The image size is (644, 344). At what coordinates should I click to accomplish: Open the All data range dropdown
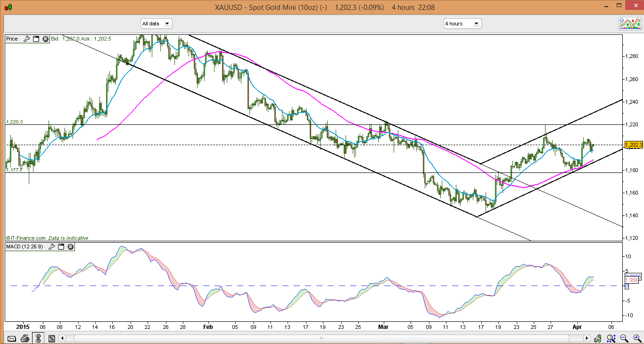tap(157, 24)
